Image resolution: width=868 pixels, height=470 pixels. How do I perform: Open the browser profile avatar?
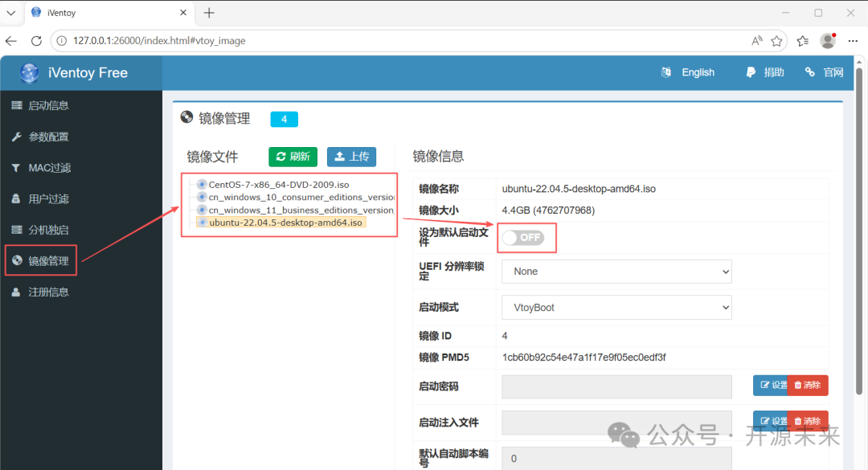pos(828,41)
